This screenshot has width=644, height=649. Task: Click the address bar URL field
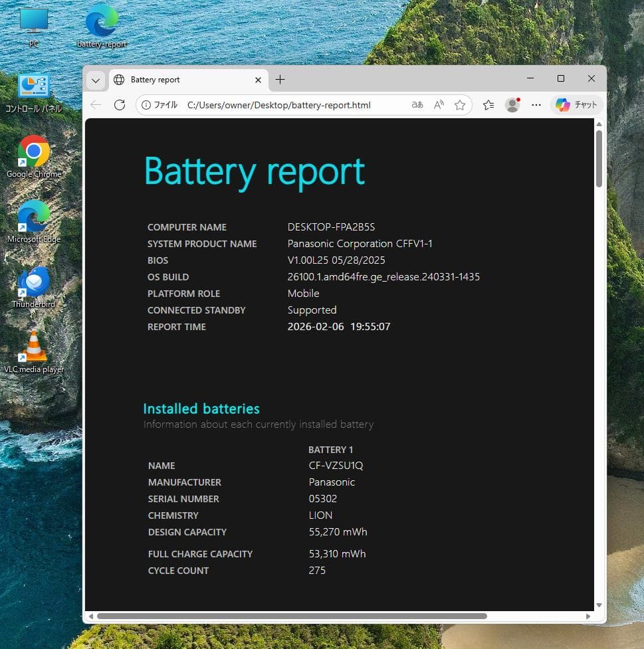click(x=279, y=105)
